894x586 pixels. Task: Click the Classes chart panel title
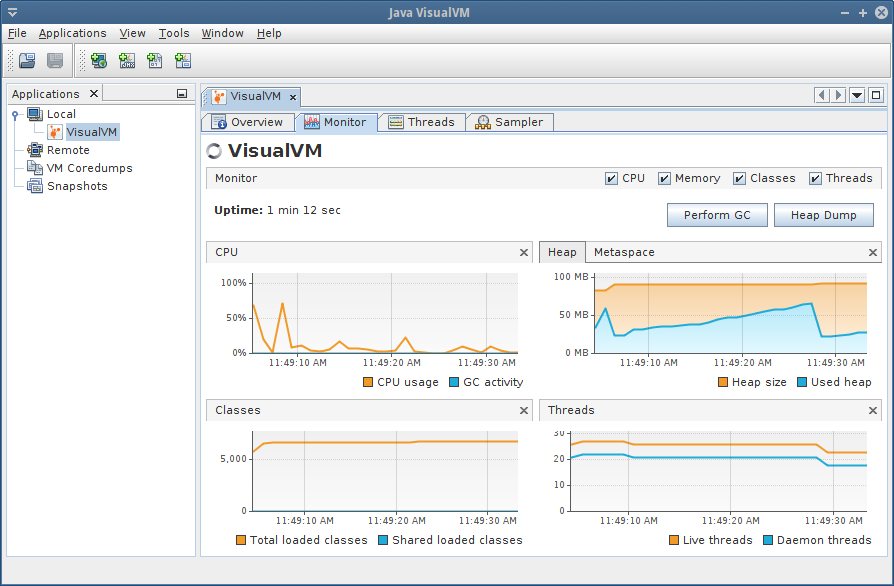point(238,410)
